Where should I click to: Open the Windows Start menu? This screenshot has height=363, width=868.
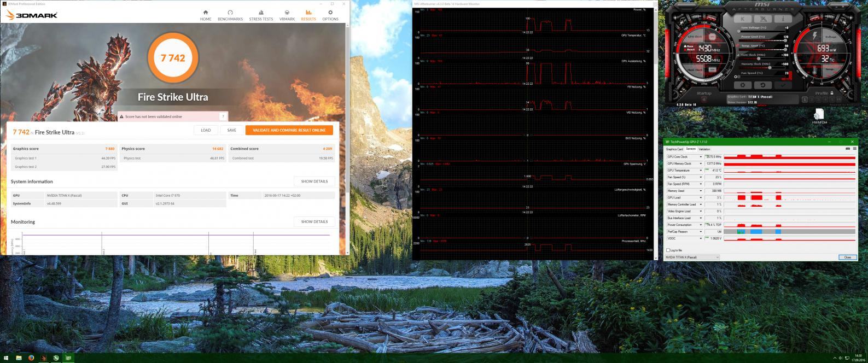(6, 358)
